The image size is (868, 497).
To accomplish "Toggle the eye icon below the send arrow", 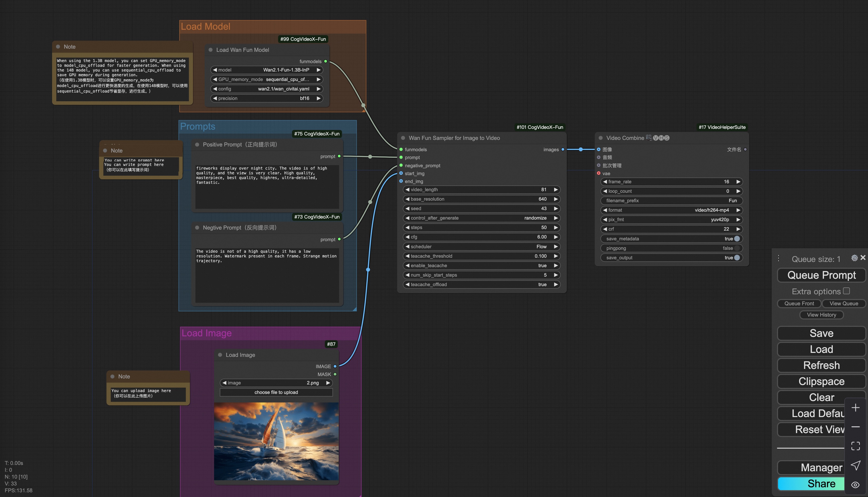I will (855, 484).
